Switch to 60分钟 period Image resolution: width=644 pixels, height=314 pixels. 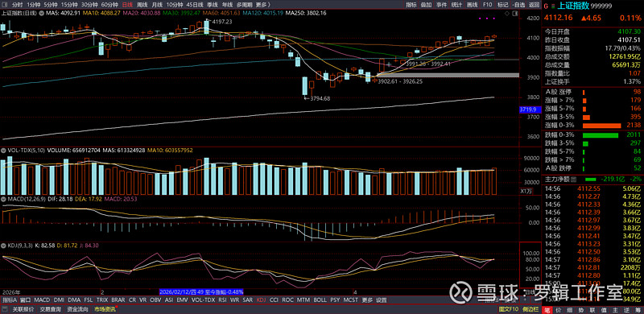pyautogui.click(x=109, y=5)
